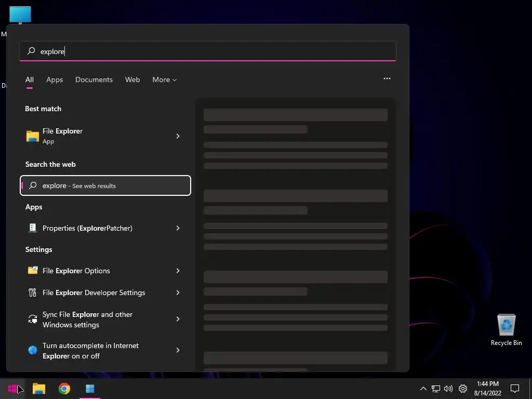Open 'File Explorer Options' setting text
Screen dimensions: 532x399
pos(76,271)
